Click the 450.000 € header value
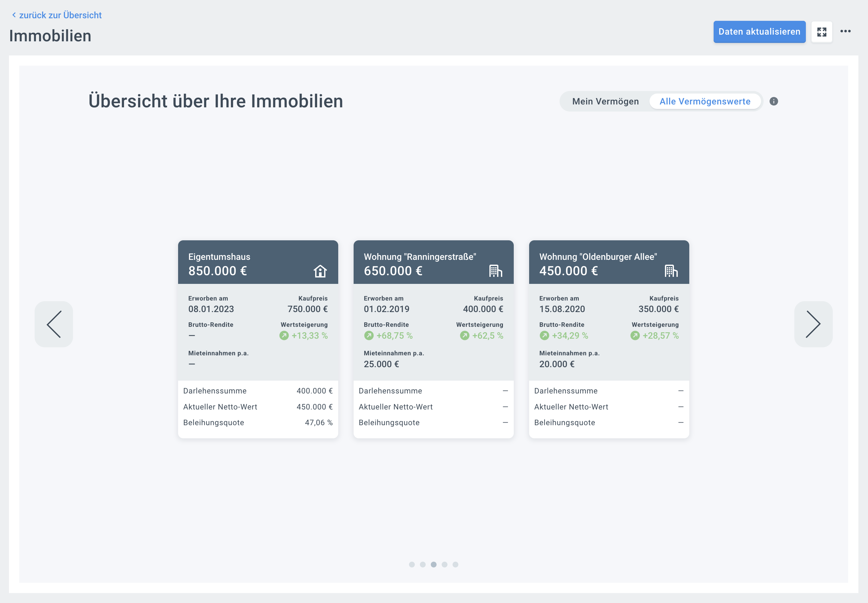This screenshot has height=603, width=868. coord(569,271)
